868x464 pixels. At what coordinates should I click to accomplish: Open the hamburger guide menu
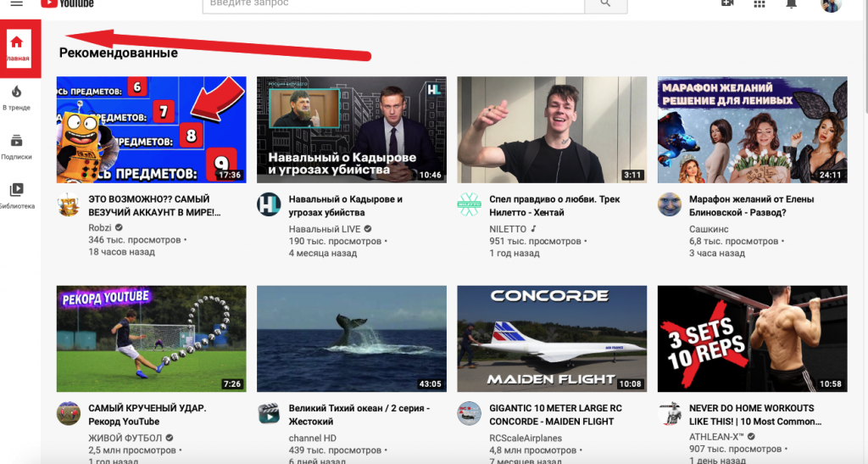tap(17, 3)
